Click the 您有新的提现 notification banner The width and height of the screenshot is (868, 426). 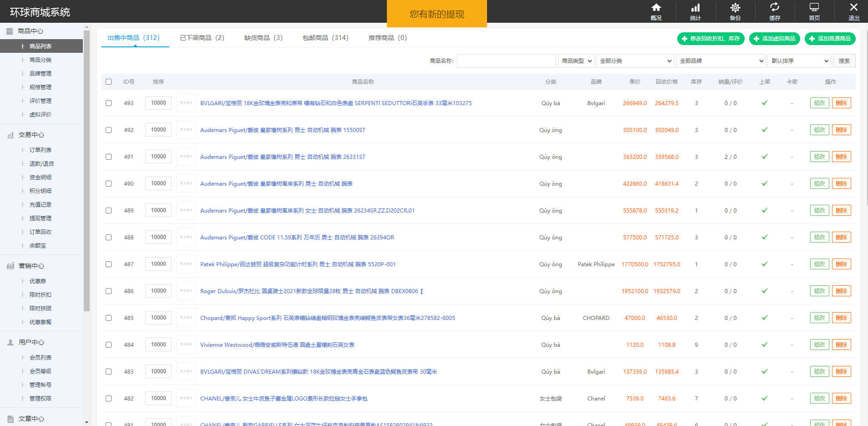(x=437, y=14)
